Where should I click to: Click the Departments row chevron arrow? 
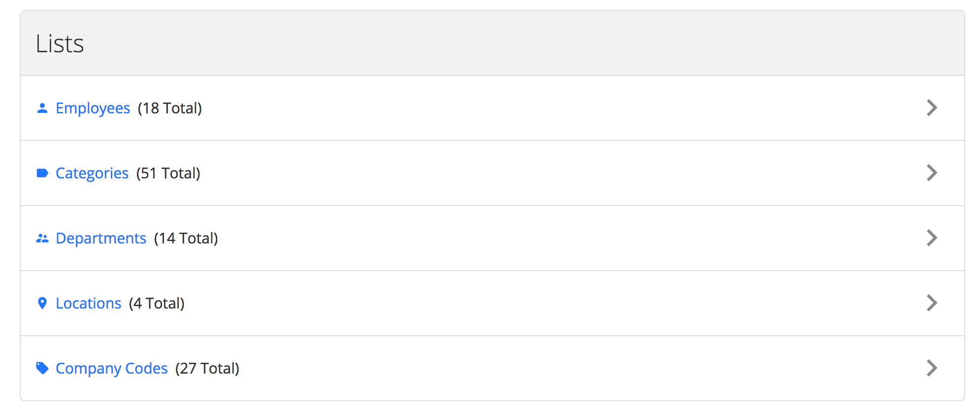pyautogui.click(x=931, y=238)
